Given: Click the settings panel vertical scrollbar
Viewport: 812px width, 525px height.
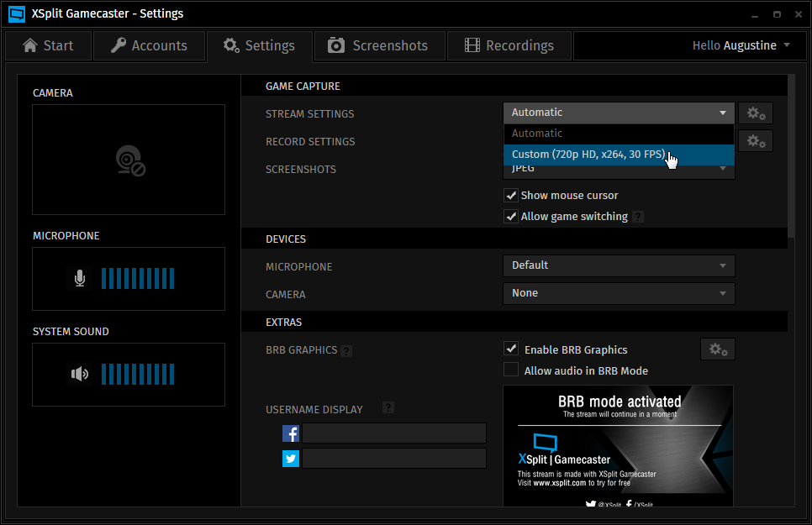Looking at the screenshot, I should tap(791, 156).
